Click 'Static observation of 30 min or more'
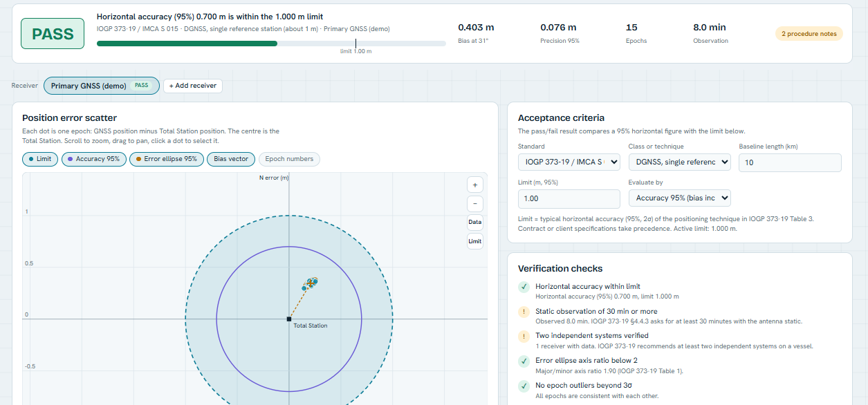 point(596,311)
